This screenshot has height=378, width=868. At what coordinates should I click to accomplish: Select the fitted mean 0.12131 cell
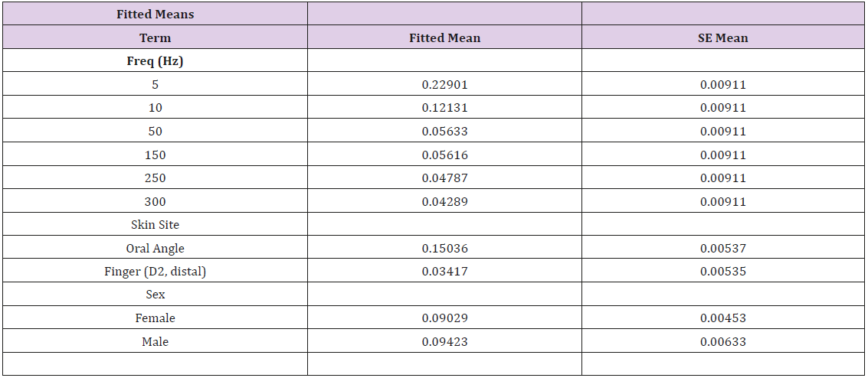444,108
